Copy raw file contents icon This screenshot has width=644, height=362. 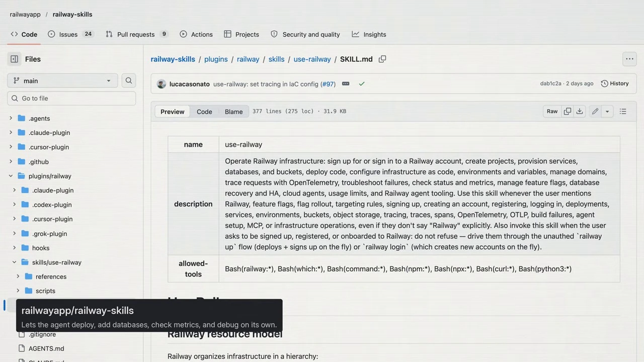pos(568,111)
